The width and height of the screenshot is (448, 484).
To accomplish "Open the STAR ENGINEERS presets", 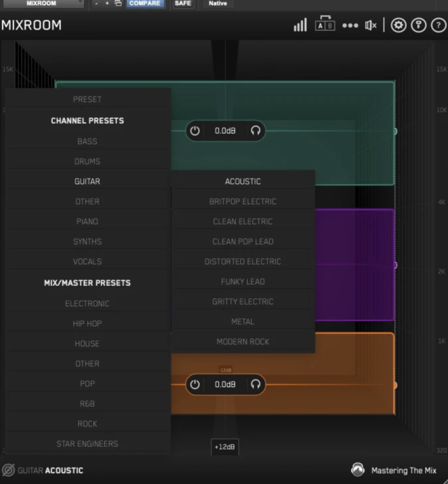I will point(88,444).
